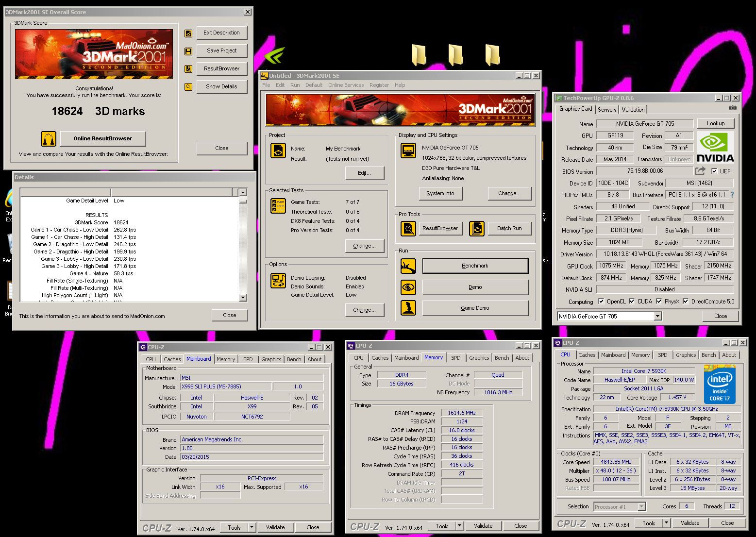Toggle the PhysX checkbox

click(659, 301)
